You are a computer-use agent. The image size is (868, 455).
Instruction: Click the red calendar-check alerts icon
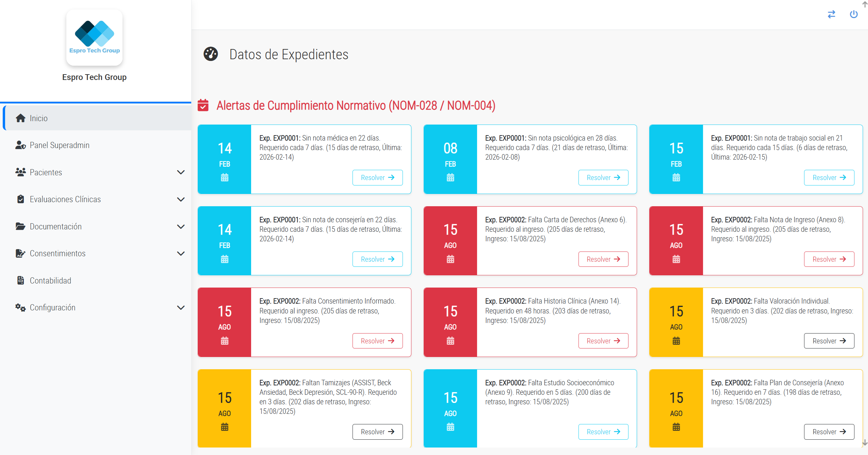pos(203,105)
